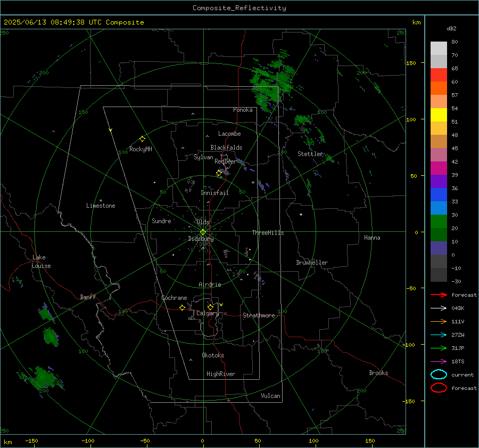Click the Lacombe town label

point(229,134)
